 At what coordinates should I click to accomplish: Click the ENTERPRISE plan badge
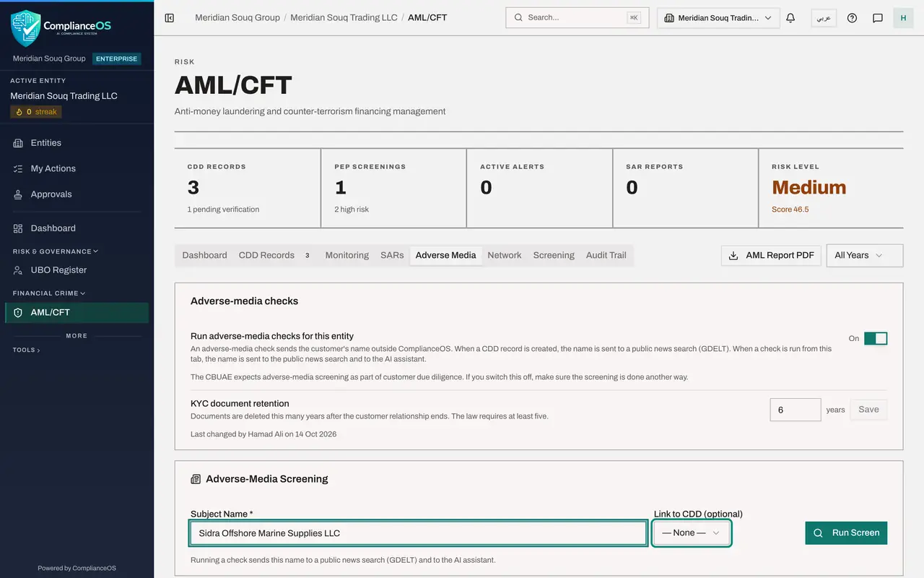117,59
